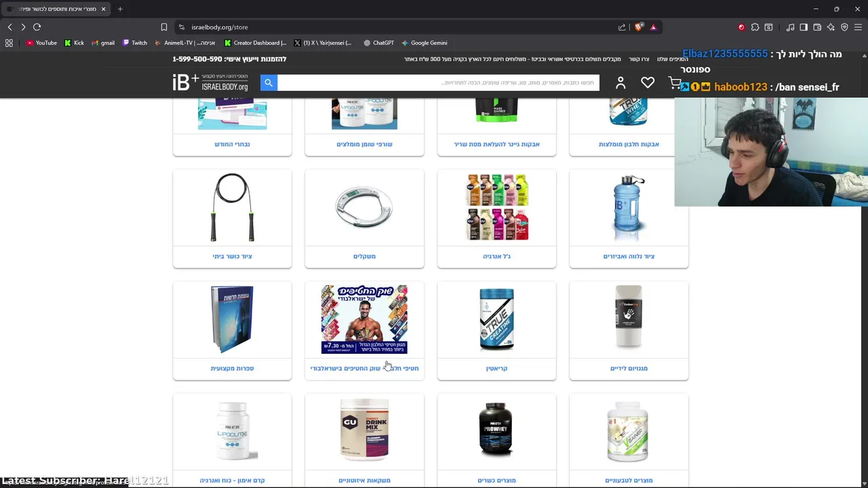Open the 'מוצרים לטבעונים' category
868x488 pixels.
click(629, 480)
